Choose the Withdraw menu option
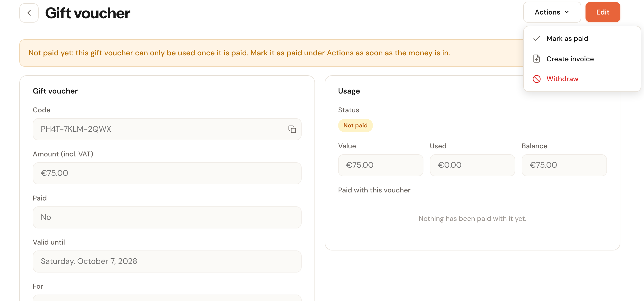 click(582, 79)
